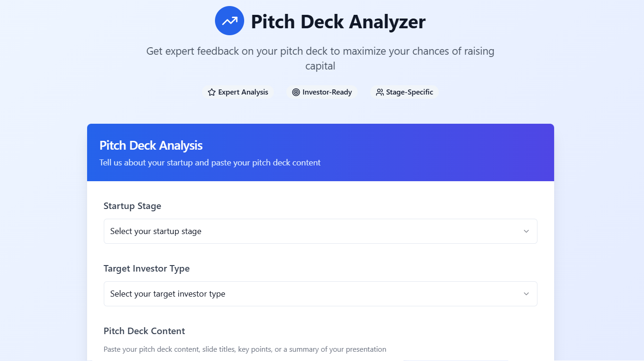This screenshot has width=644, height=361.
Task: Click the blue trending-arrow logo icon
Action: [229, 21]
